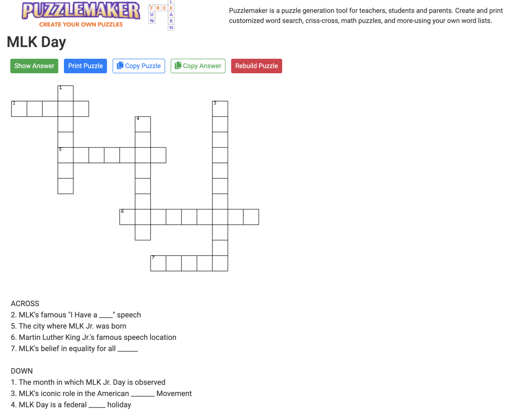Click the Print Puzzle button
The width and height of the screenshot is (532, 411).
click(x=85, y=66)
